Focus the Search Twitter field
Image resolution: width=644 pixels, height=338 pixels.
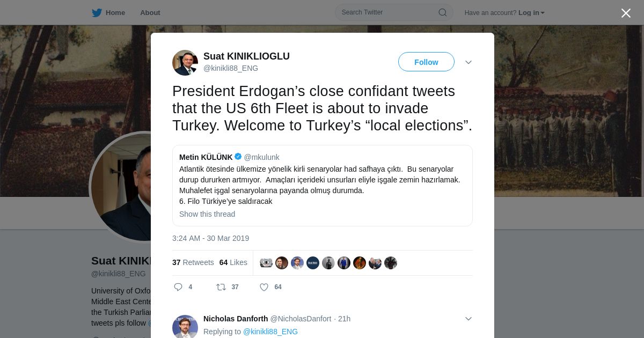click(386, 12)
